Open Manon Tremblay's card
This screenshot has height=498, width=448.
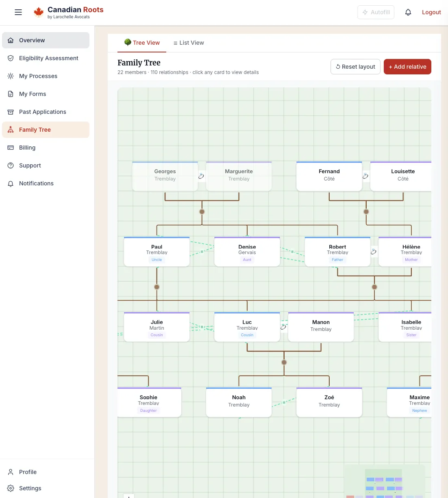point(321,327)
